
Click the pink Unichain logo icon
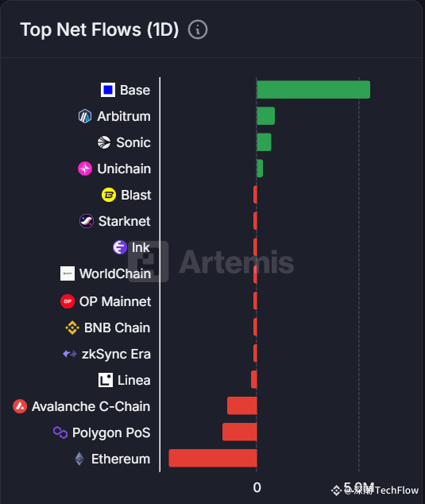pos(85,169)
